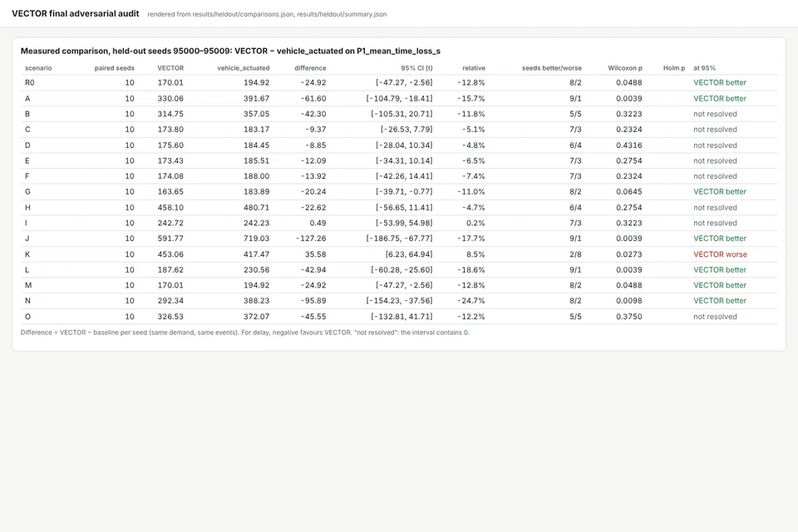Click the "95% CI (t)" column header
798x532 pixels.
[x=416, y=67]
